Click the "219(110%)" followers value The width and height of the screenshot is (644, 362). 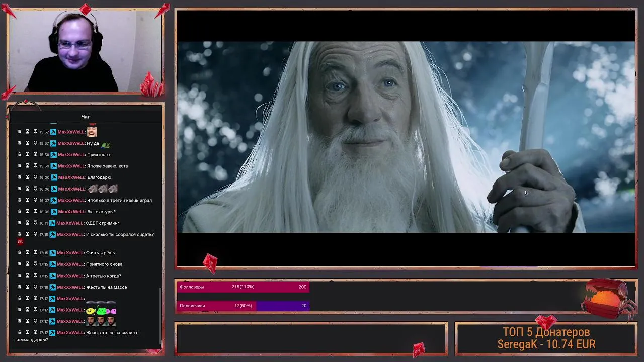(243, 287)
